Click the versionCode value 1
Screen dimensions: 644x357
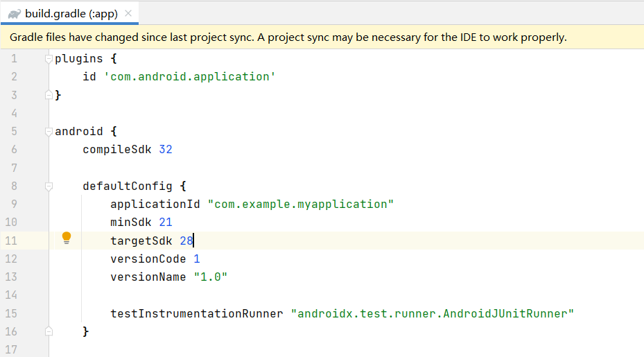(x=197, y=259)
